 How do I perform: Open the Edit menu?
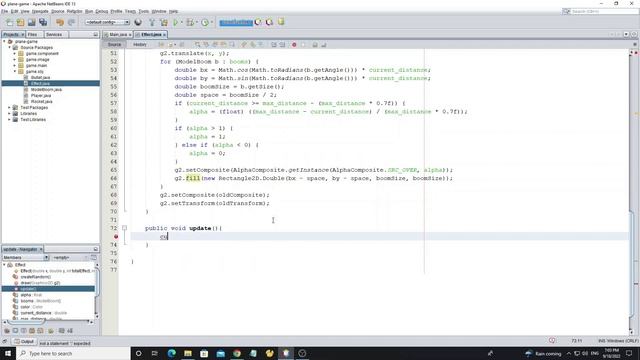[15, 11]
